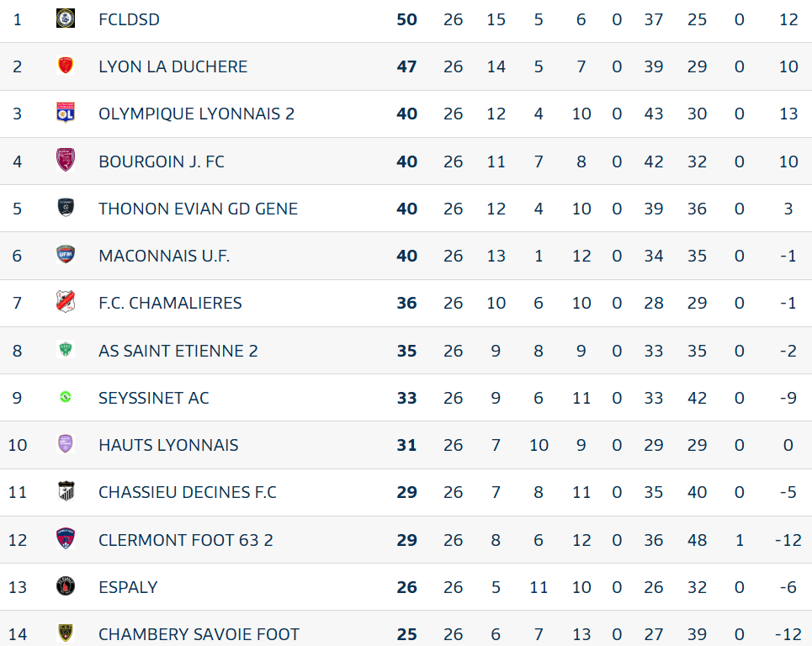Click the Hauts Lyonnais purple crest
This screenshot has height=646, width=812.
point(66,444)
